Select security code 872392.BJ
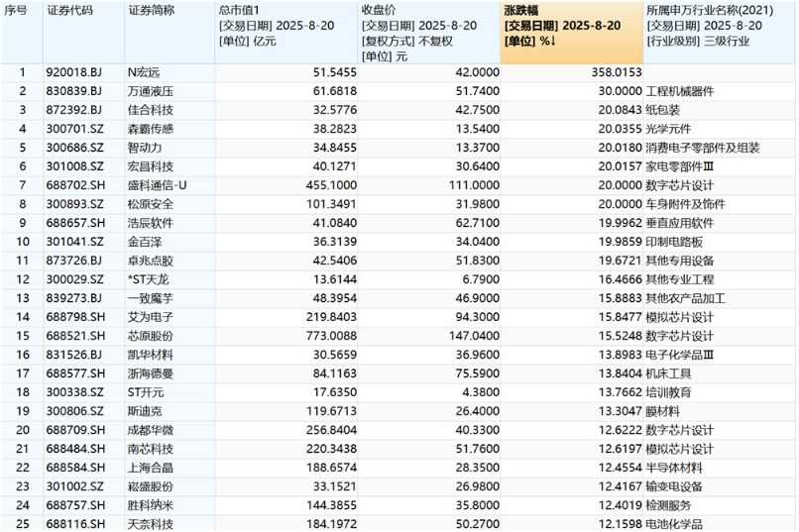This screenshot has width=799, height=532. (74, 110)
